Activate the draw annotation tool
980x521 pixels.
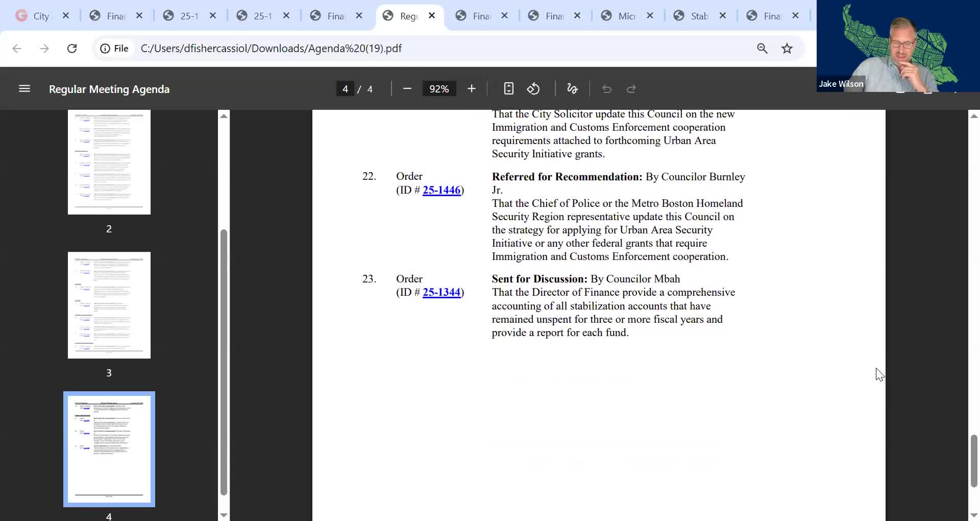[x=572, y=89]
